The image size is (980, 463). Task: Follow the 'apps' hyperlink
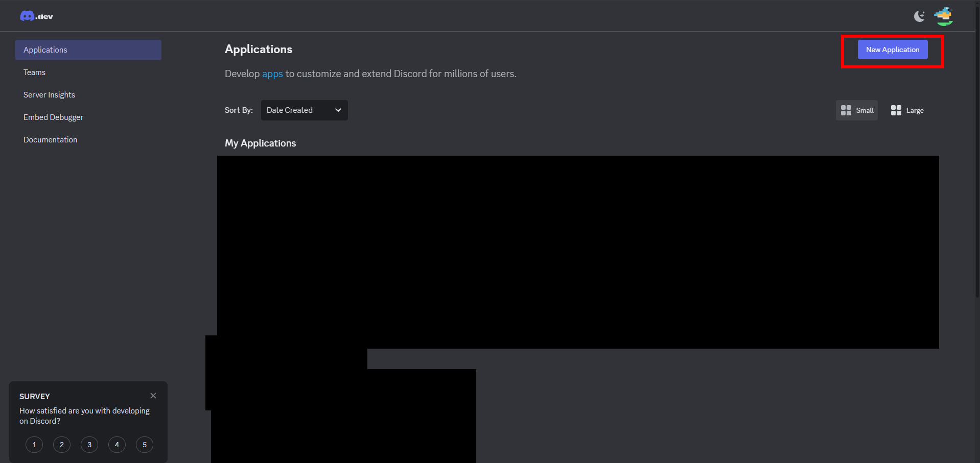coord(272,74)
